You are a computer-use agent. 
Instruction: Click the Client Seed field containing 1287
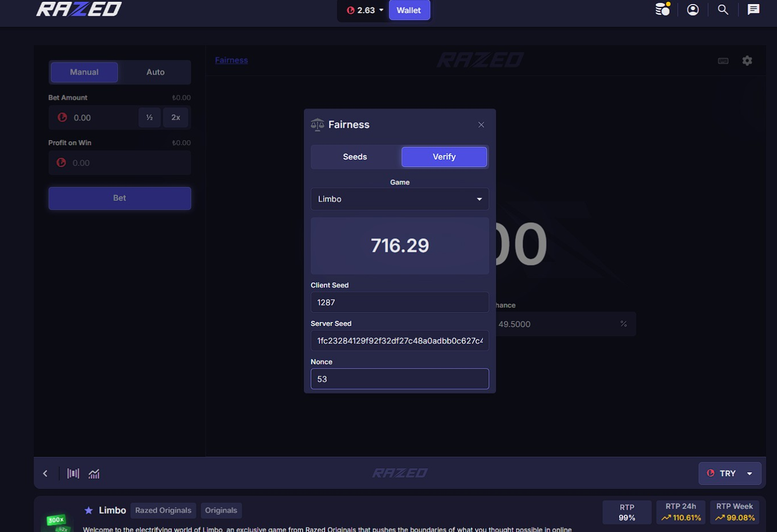pos(400,302)
